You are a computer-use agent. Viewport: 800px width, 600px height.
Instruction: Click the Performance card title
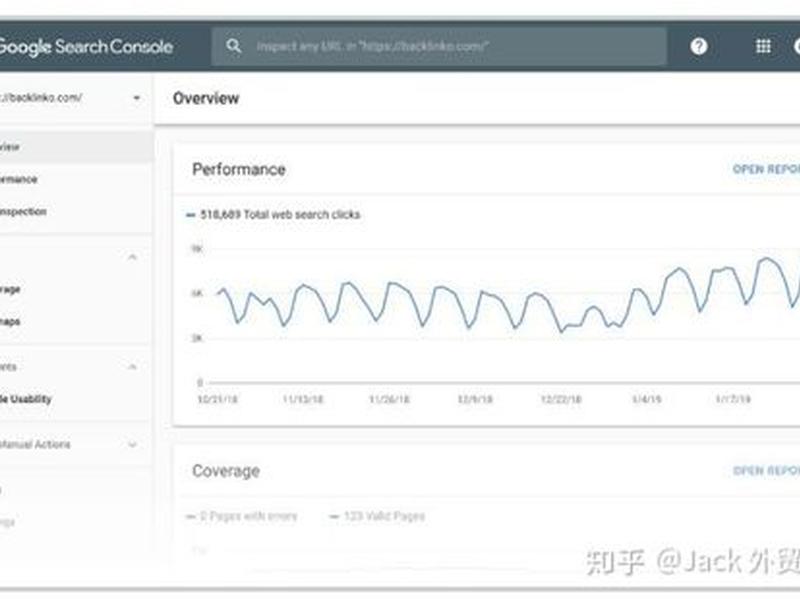click(239, 169)
